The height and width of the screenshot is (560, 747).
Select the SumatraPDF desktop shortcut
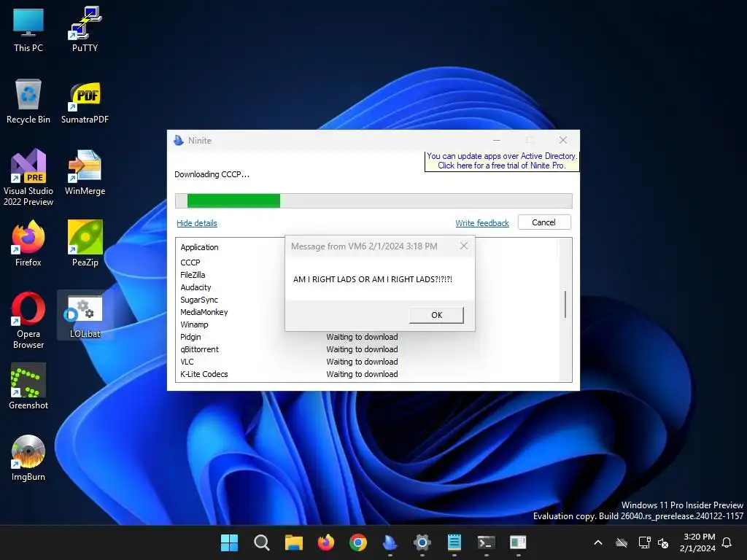tap(85, 101)
